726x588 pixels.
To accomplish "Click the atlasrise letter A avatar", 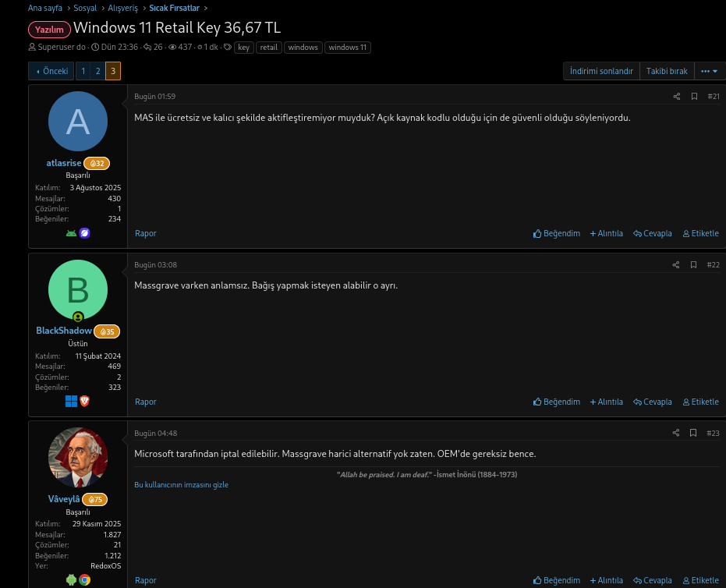I will click(78, 122).
